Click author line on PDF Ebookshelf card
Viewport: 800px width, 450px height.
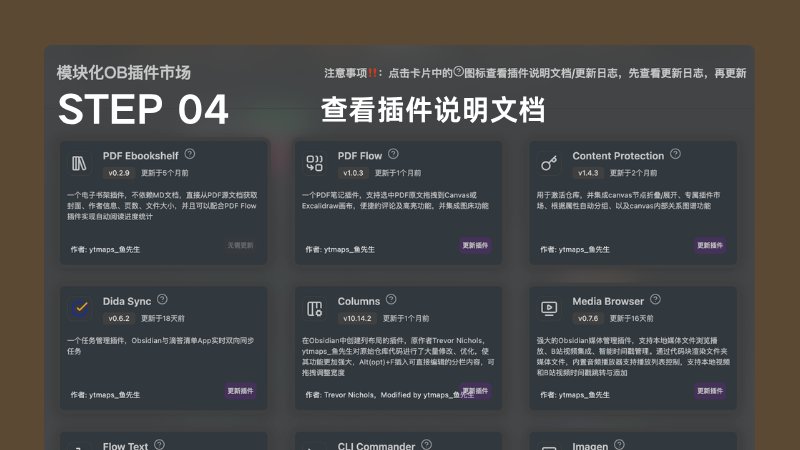coord(105,249)
